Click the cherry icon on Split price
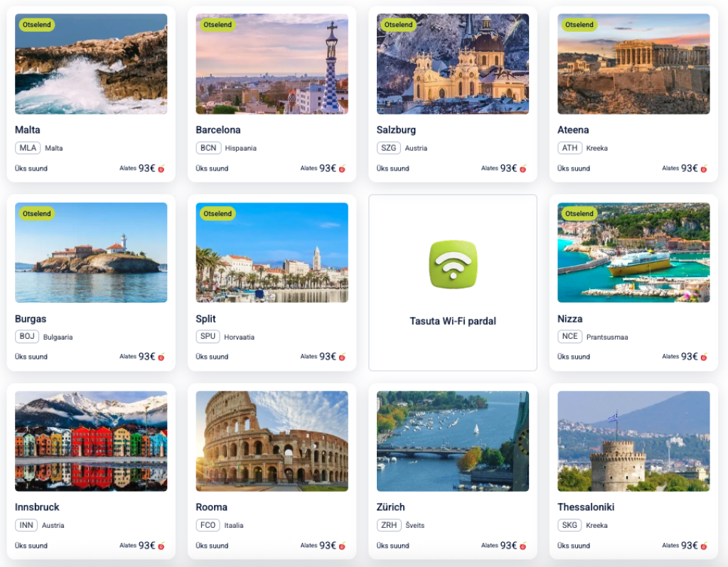The image size is (728, 567). pyautogui.click(x=342, y=357)
